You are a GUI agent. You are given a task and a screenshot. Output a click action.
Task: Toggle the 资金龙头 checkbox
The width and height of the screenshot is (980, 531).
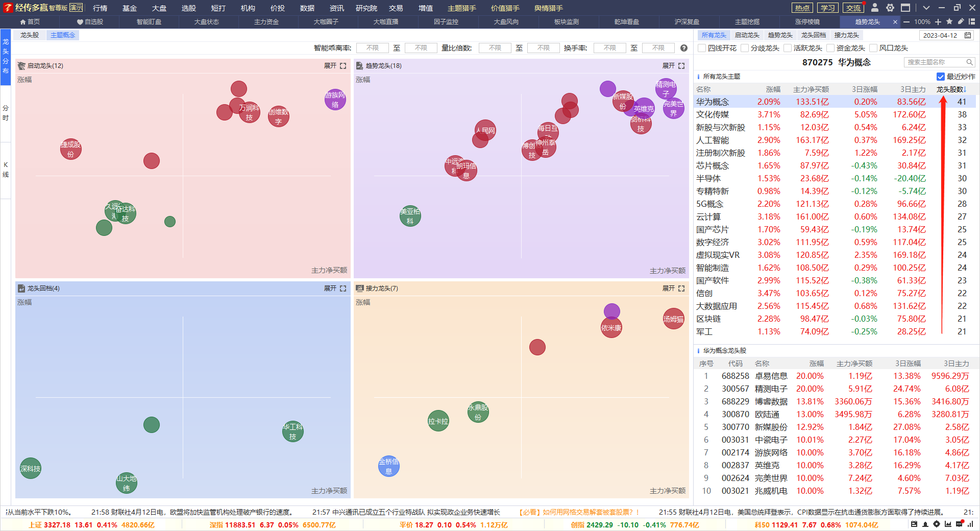coord(831,48)
